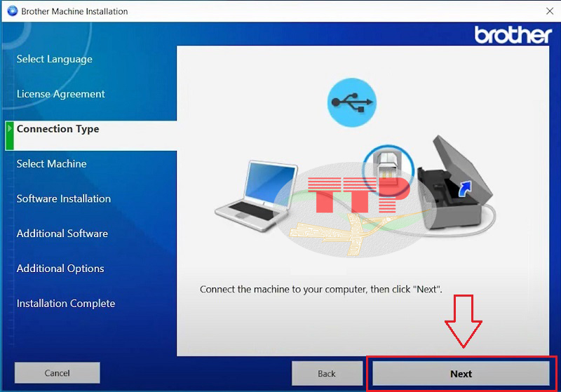Click the blue USB symbol icon

click(352, 102)
